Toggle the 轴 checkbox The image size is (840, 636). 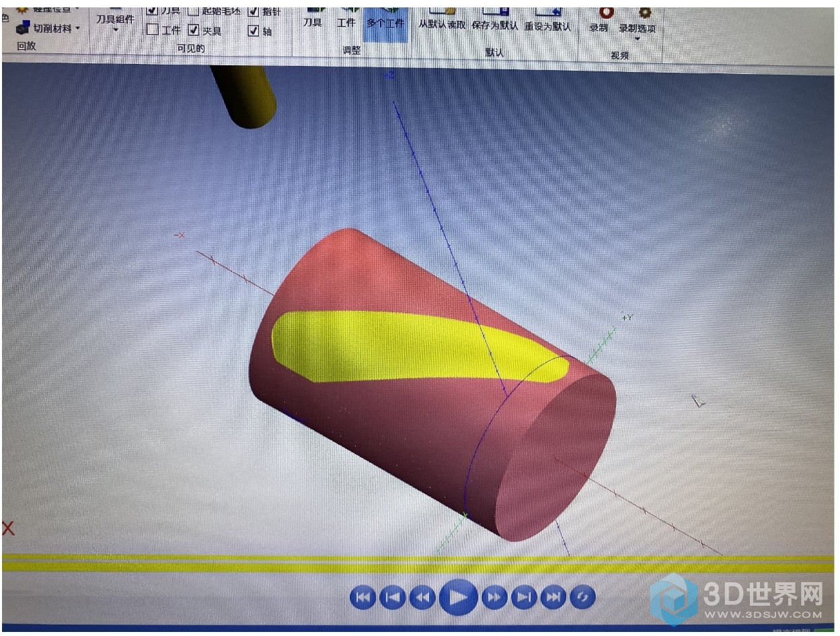(x=254, y=30)
